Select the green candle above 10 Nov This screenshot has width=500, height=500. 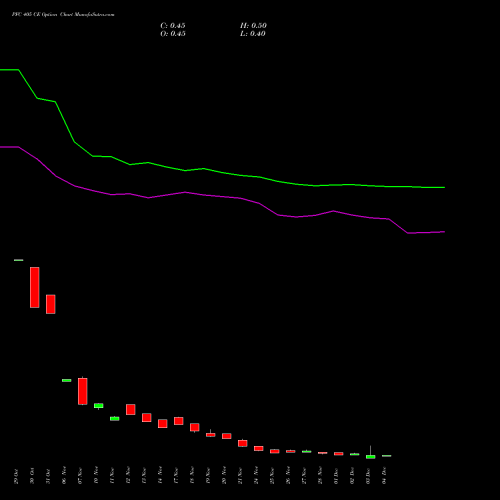pyautogui.click(x=99, y=406)
